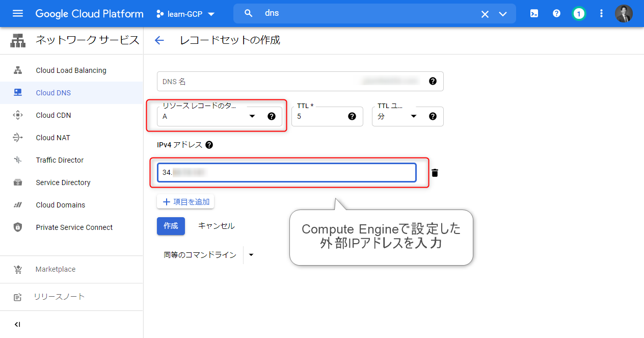Expand the search options chevron
This screenshot has height=338, width=644.
coord(503,14)
